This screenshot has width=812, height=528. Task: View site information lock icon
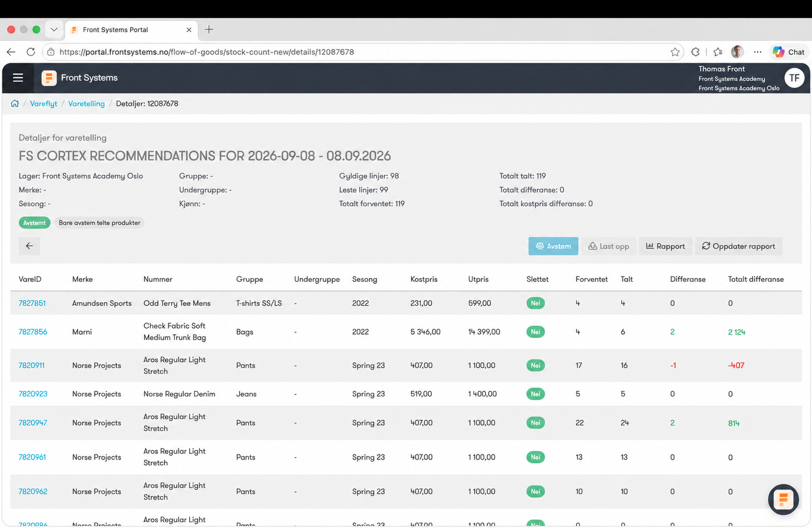51,52
